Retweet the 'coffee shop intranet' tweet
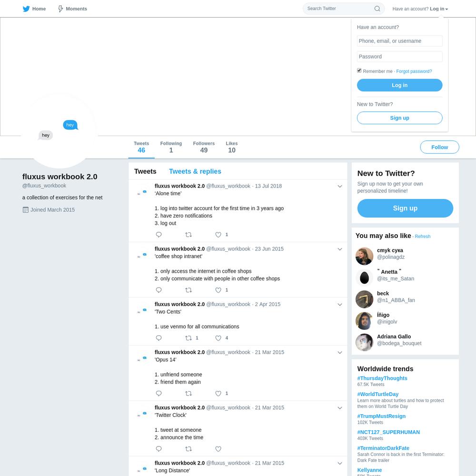Screen dimensions: 476x476 [188, 290]
